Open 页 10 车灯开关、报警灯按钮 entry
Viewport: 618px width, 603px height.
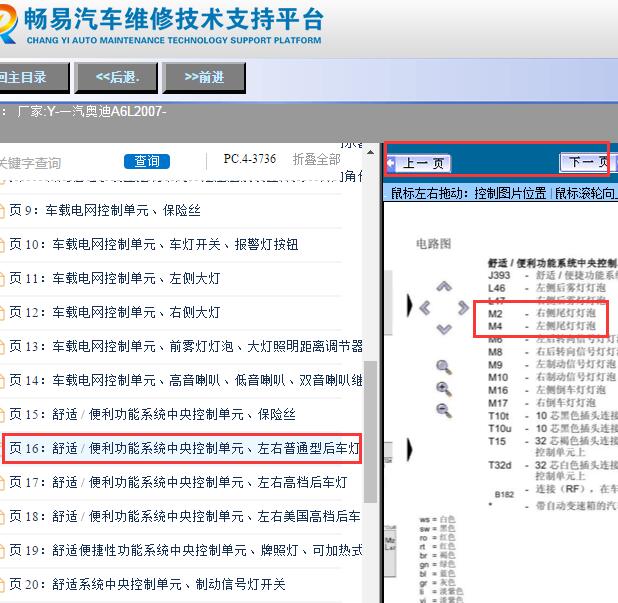coord(154,244)
